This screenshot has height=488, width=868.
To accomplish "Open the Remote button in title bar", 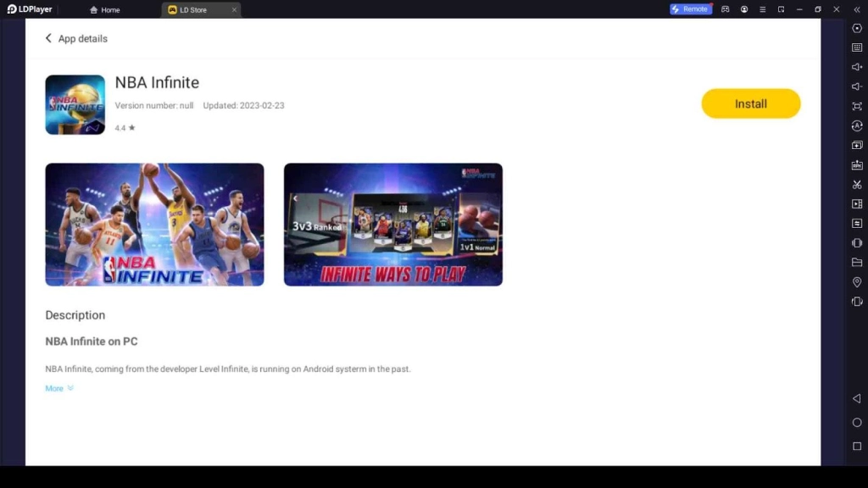I will pyautogui.click(x=690, y=9).
